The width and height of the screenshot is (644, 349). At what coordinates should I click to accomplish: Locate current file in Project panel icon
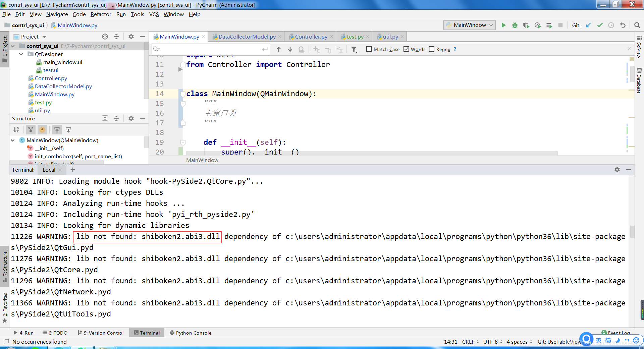point(105,37)
